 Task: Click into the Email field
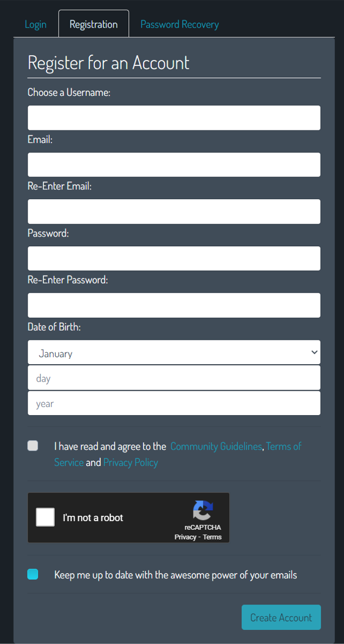(x=174, y=165)
